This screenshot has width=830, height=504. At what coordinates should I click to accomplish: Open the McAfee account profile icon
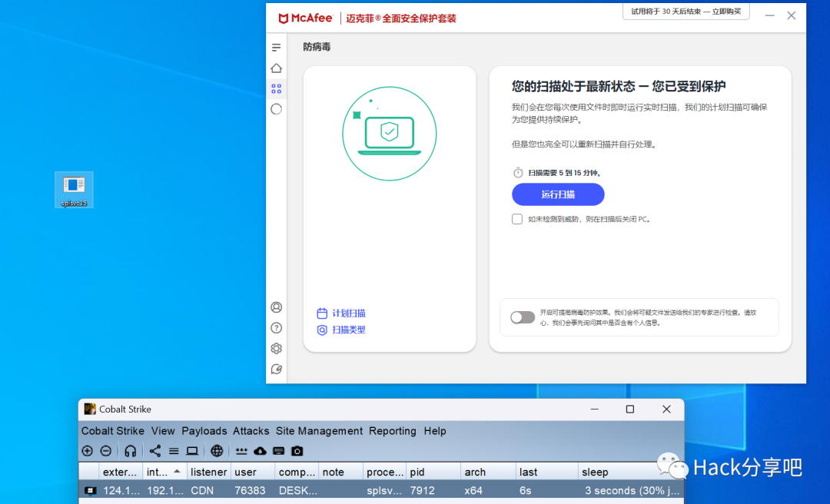point(276,307)
